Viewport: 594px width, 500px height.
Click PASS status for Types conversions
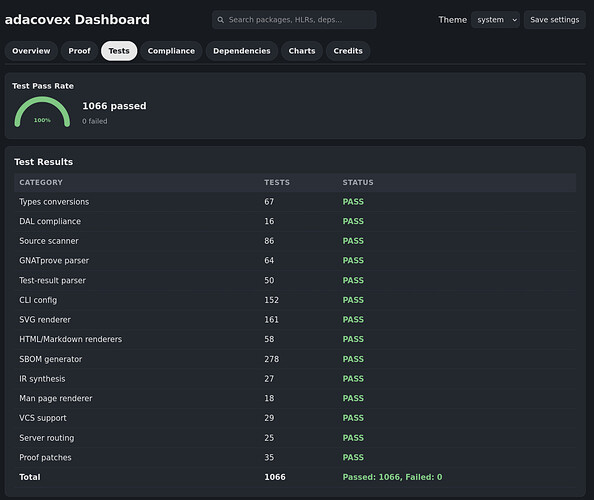(x=353, y=202)
